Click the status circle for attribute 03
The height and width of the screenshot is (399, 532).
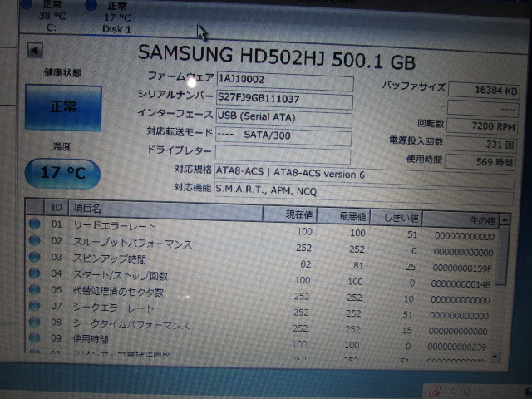point(35,257)
